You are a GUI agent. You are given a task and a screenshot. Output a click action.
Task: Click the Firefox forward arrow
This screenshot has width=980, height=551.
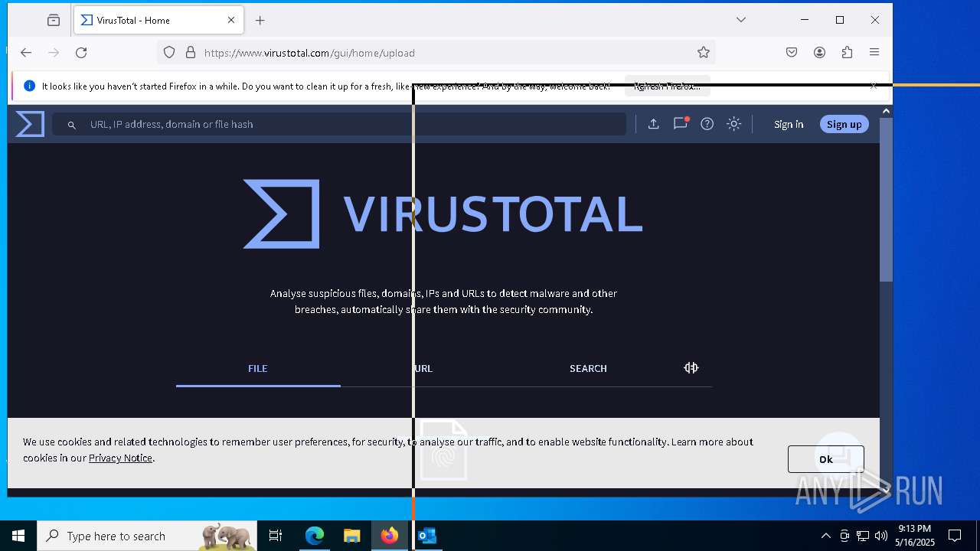54,53
